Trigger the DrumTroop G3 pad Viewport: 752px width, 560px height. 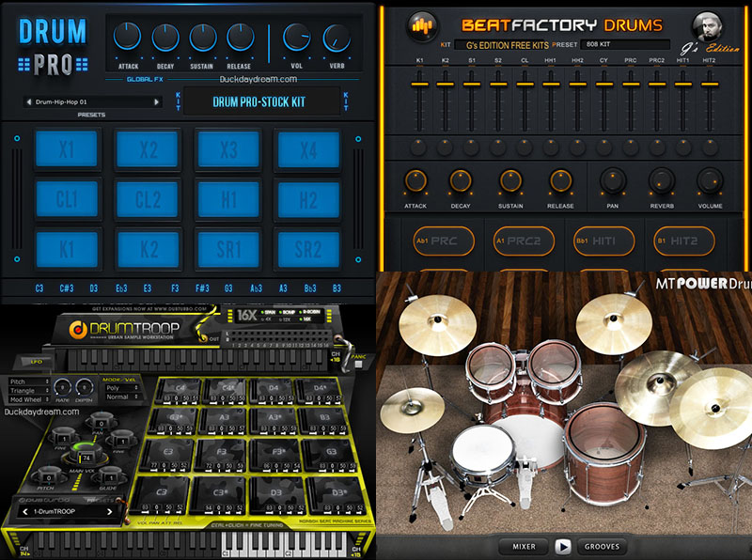tap(331, 454)
